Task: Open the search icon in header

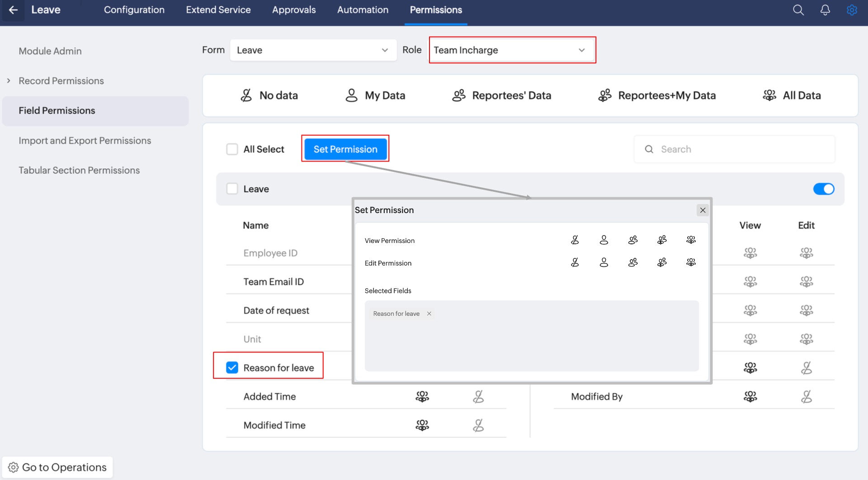Action: tap(798, 10)
